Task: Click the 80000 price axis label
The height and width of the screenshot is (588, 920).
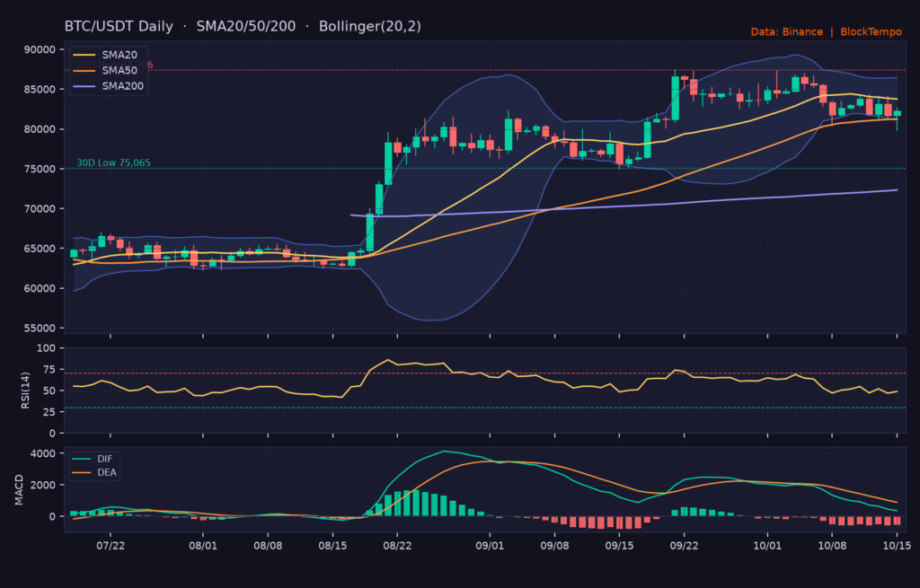Action: click(40, 129)
